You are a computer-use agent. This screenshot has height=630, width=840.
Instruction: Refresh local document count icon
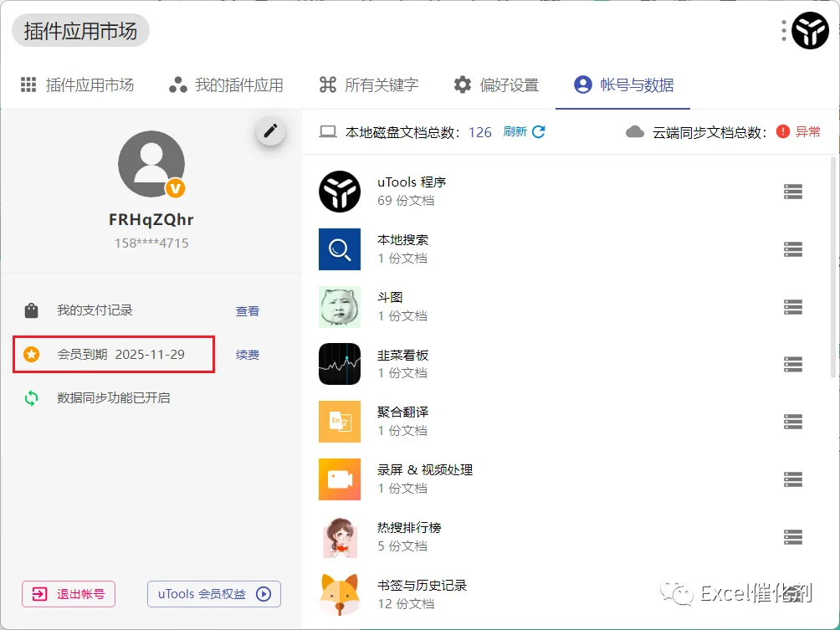coord(539,131)
